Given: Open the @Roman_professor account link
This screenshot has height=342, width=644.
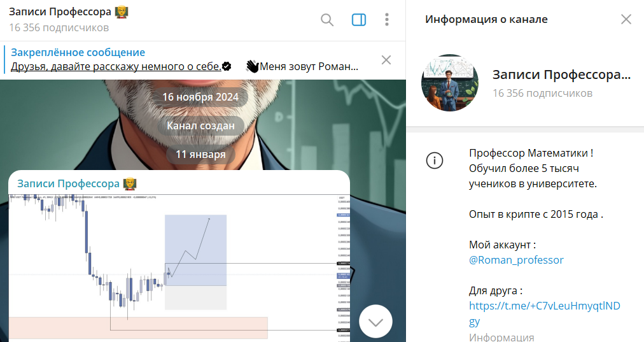Looking at the screenshot, I should click(516, 260).
